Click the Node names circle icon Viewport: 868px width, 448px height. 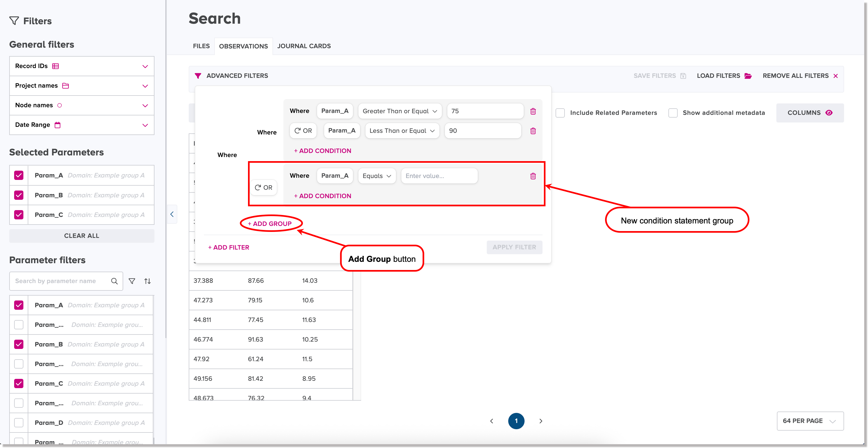(x=60, y=105)
